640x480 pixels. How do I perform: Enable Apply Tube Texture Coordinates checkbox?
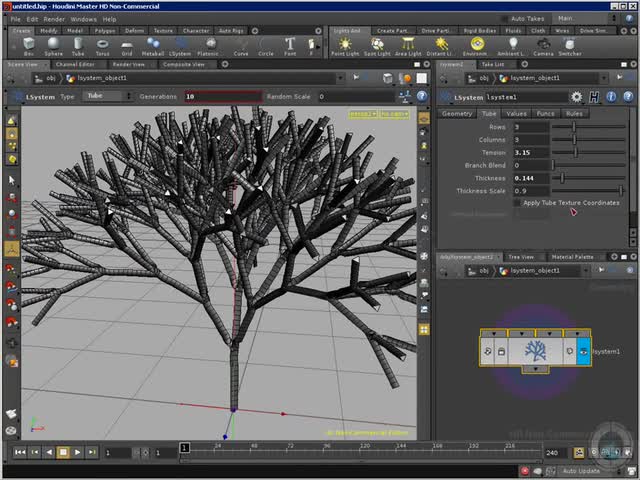tap(517, 203)
